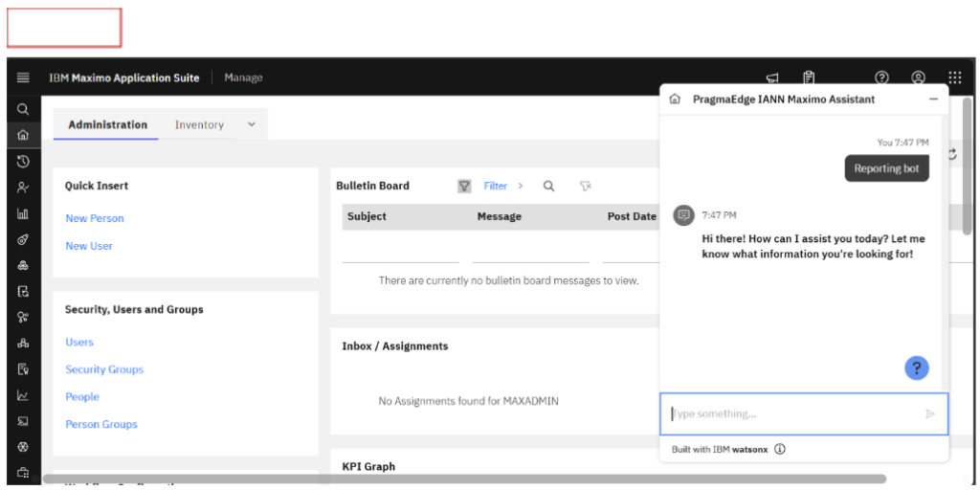This screenshot has width=980, height=490.
Task: Click the Type something chat input
Action: pyautogui.click(x=804, y=413)
